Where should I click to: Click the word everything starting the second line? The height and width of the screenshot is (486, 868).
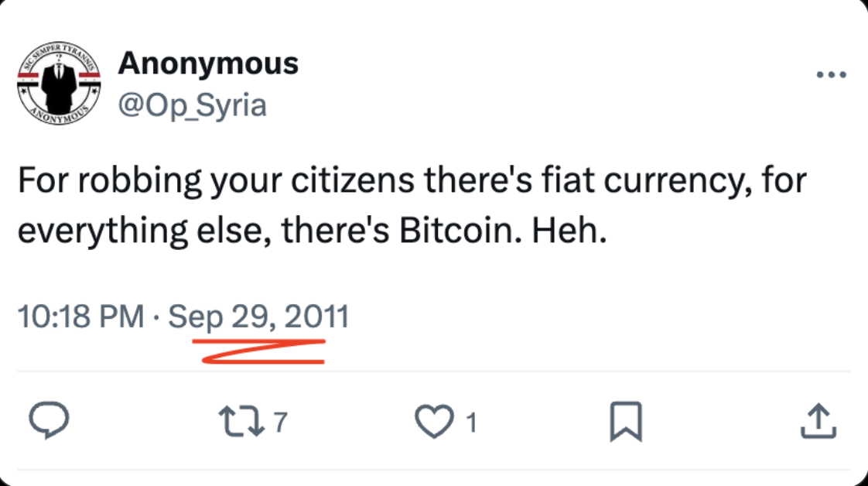[102, 231]
